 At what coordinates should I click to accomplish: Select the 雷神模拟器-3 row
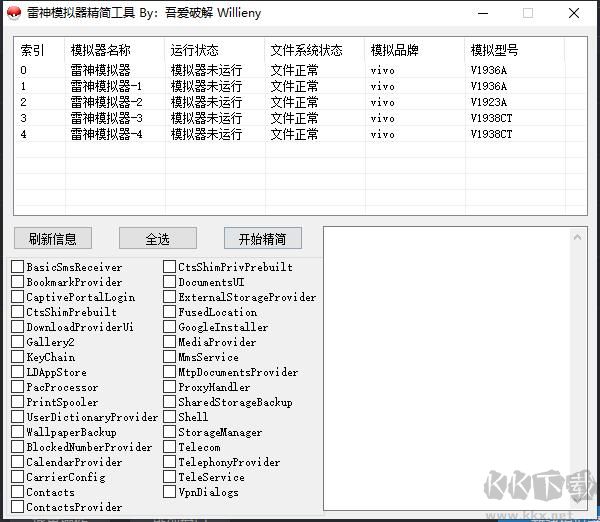tap(300, 118)
